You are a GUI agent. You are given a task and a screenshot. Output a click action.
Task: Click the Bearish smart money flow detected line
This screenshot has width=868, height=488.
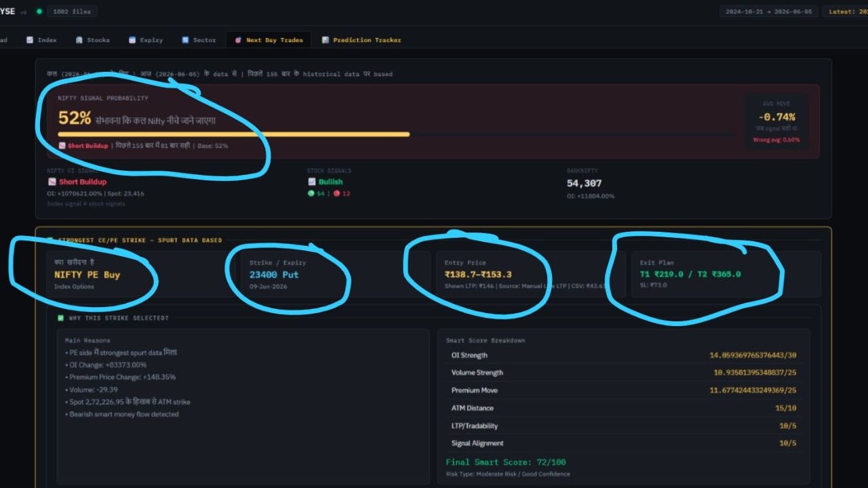(x=122, y=414)
